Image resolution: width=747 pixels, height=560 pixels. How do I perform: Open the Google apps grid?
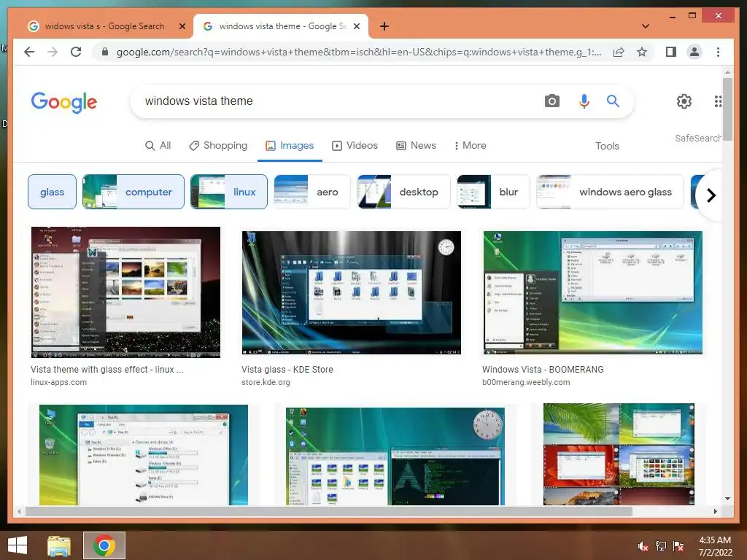[x=718, y=101]
